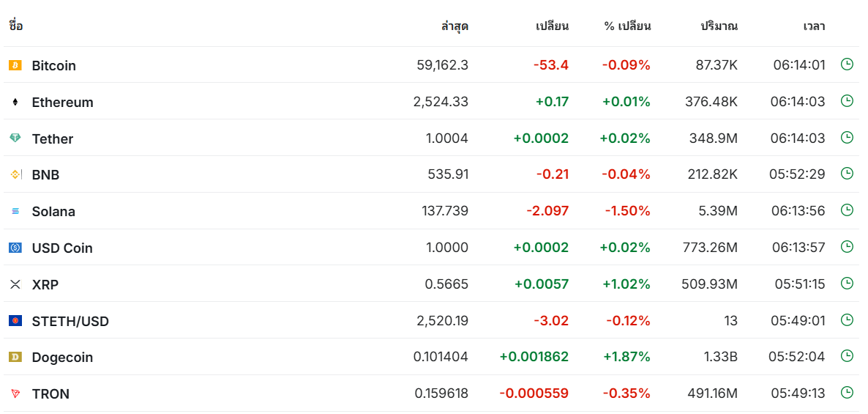Open the Ethereum link
The height and width of the screenshot is (414, 868).
coord(62,103)
